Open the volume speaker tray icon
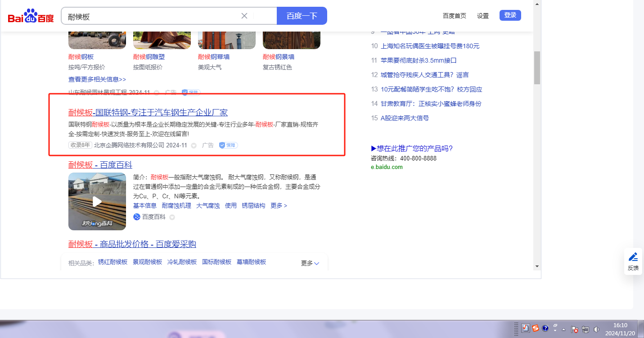Viewport: 644px width, 338px height. (597, 329)
